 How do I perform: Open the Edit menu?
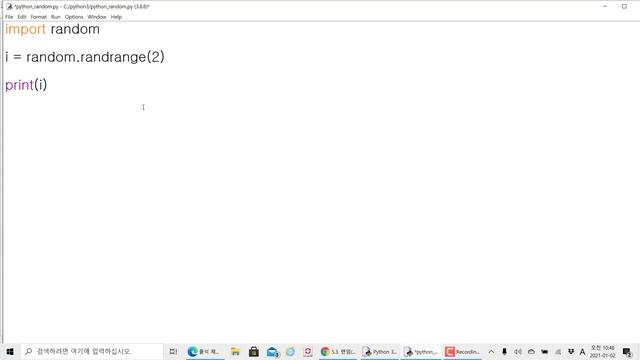(22, 17)
